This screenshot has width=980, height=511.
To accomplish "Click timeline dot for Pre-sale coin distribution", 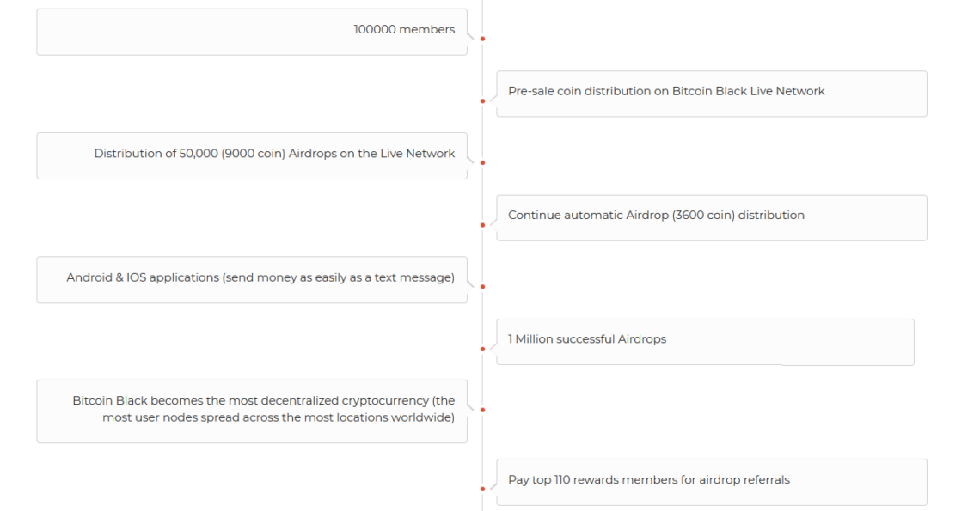I will click(x=482, y=101).
